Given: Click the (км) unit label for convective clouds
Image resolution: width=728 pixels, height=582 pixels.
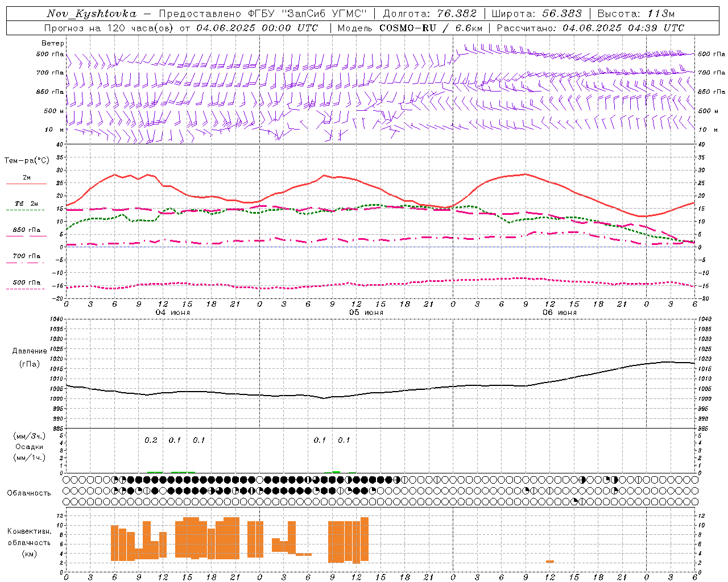Looking at the screenshot, I should [29, 554].
